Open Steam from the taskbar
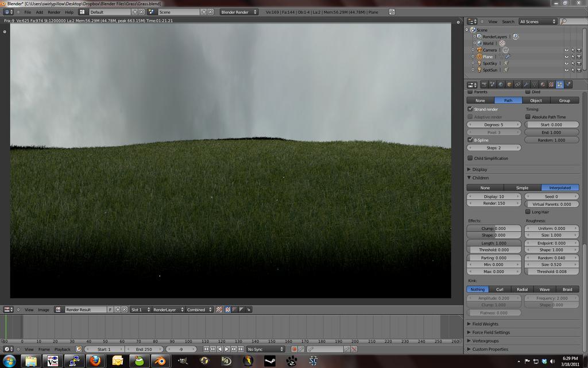This screenshot has height=368, width=588. 270,361
